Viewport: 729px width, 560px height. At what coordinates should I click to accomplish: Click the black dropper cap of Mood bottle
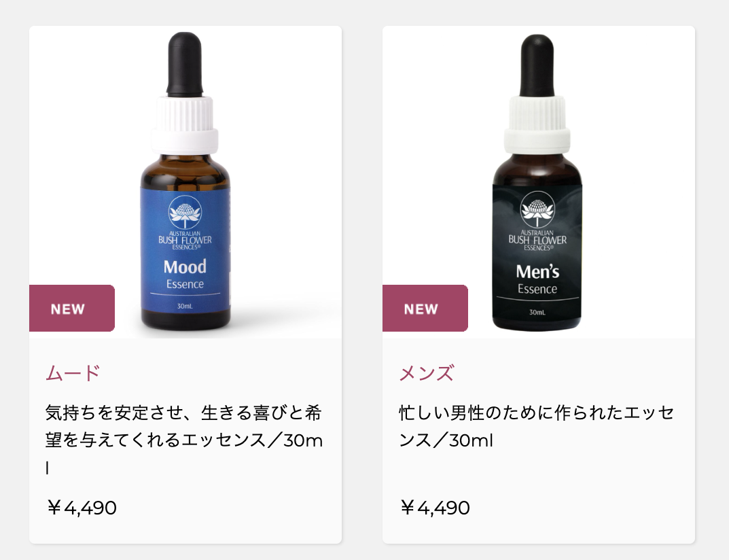click(185, 64)
